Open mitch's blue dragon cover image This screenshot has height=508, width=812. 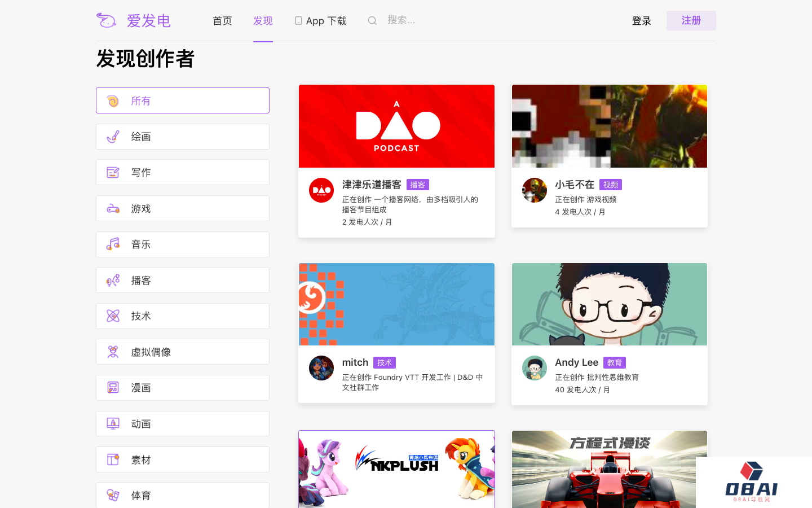pos(396,304)
